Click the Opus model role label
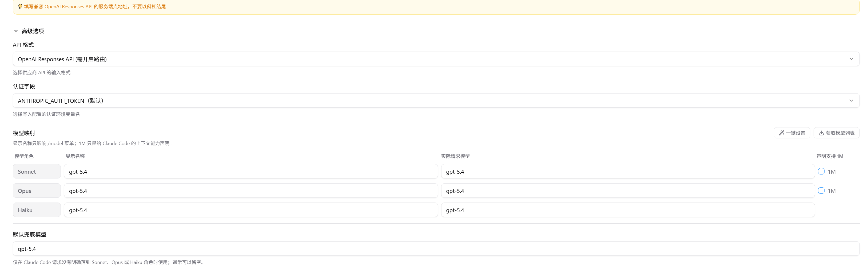 pyautogui.click(x=37, y=191)
